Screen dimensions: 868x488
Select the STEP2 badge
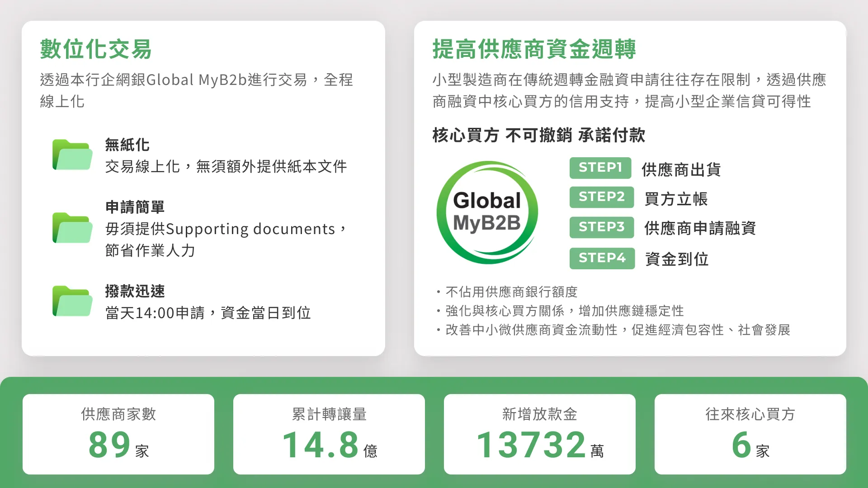point(602,197)
